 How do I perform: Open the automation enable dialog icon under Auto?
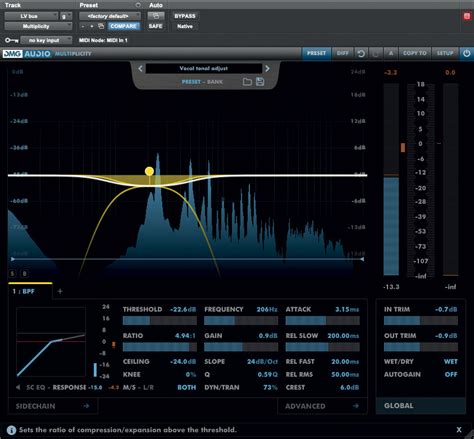coord(156,16)
